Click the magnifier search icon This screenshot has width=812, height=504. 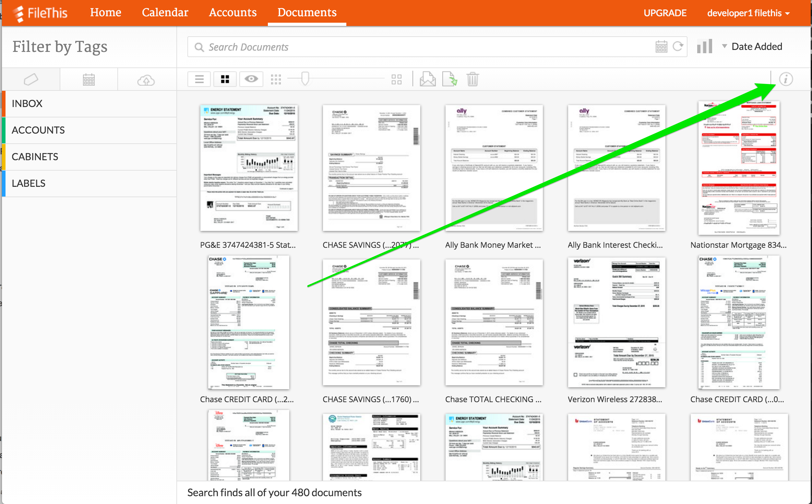[199, 47]
